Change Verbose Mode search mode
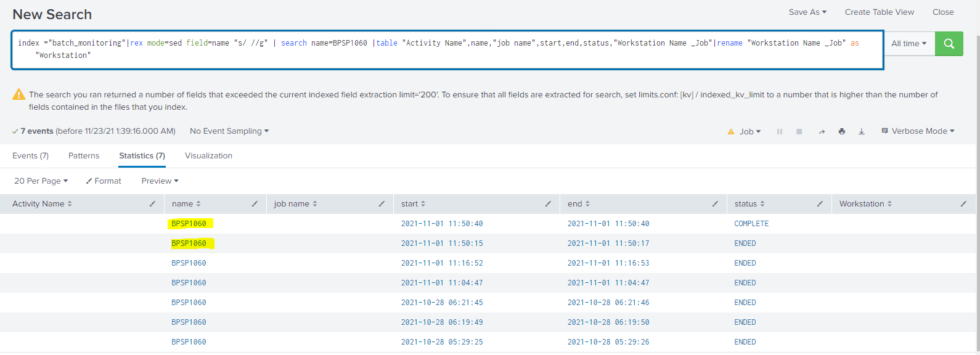The image size is (980, 355). pos(918,131)
